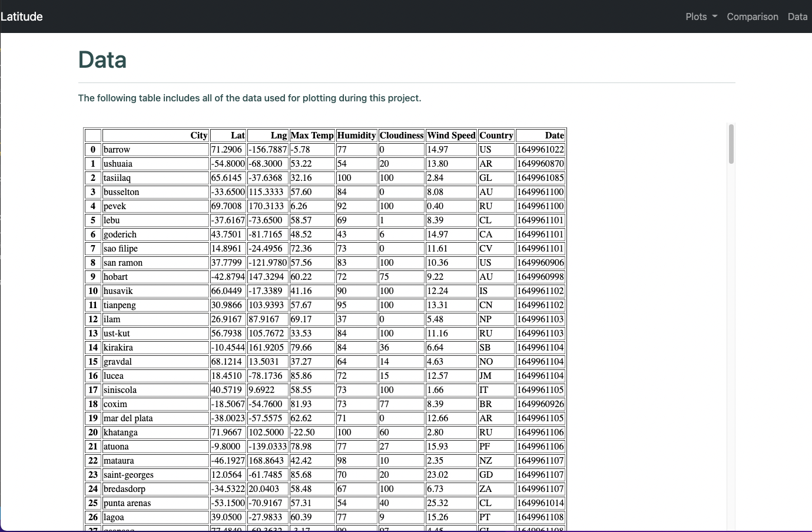Click the Cloudiness column header

[x=402, y=136]
